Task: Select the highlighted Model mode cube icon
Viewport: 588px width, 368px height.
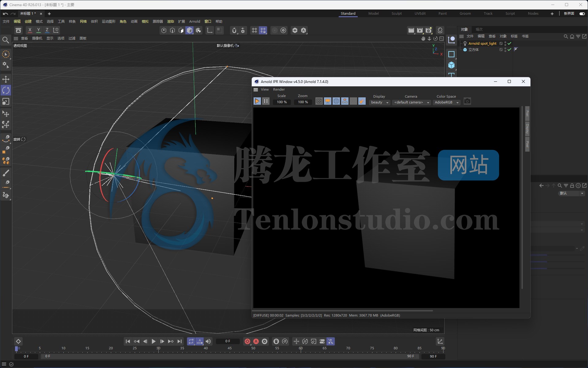Action: tap(190, 30)
